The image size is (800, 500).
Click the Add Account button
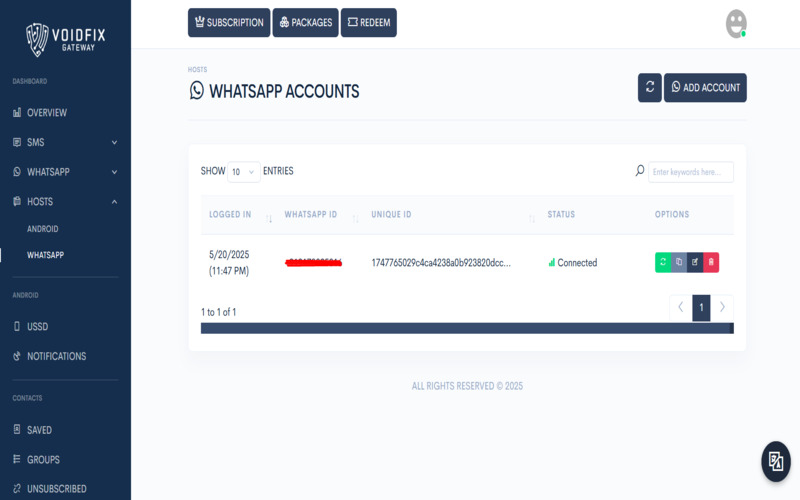tap(705, 87)
